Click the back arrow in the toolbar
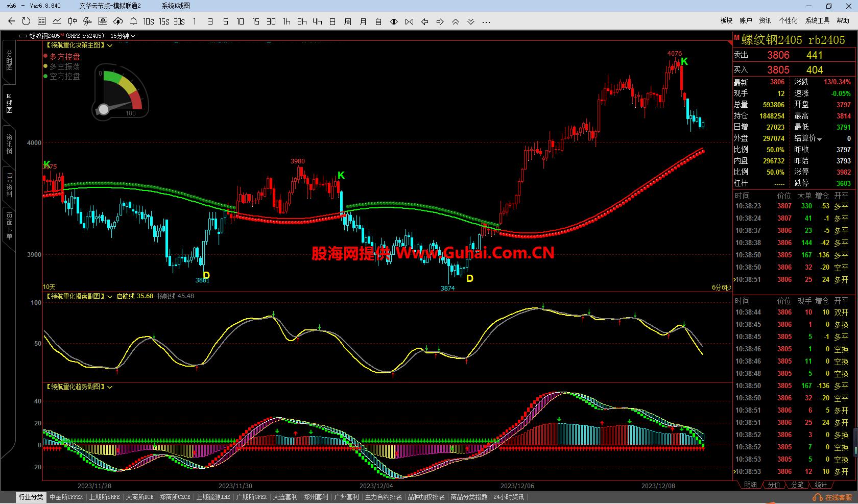858x504 pixels. point(11,21)
